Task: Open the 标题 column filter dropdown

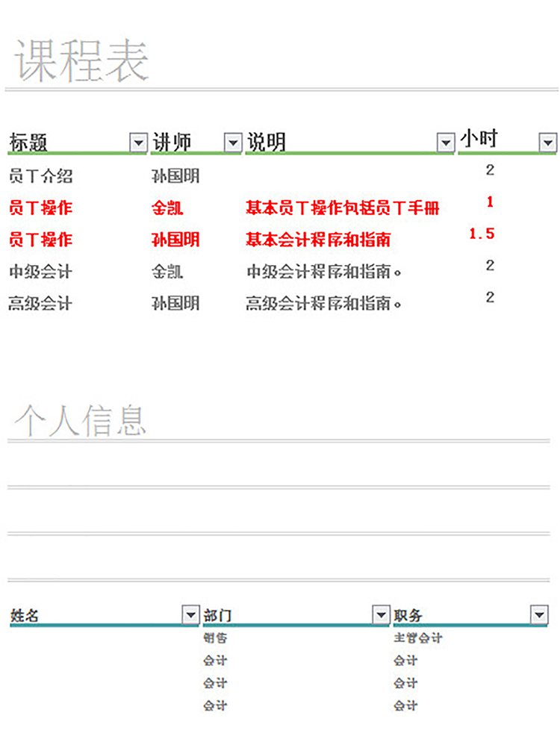Action: click(138, 142)
